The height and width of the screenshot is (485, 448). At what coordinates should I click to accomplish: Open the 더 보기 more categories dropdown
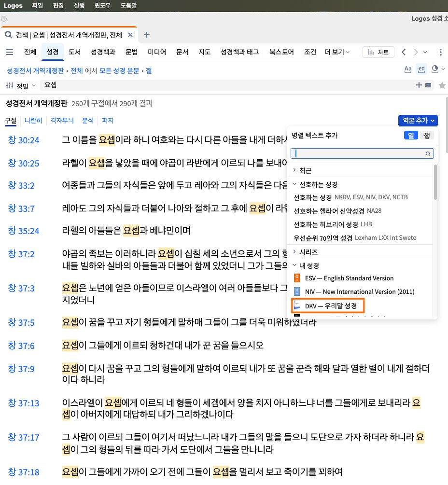336,52
